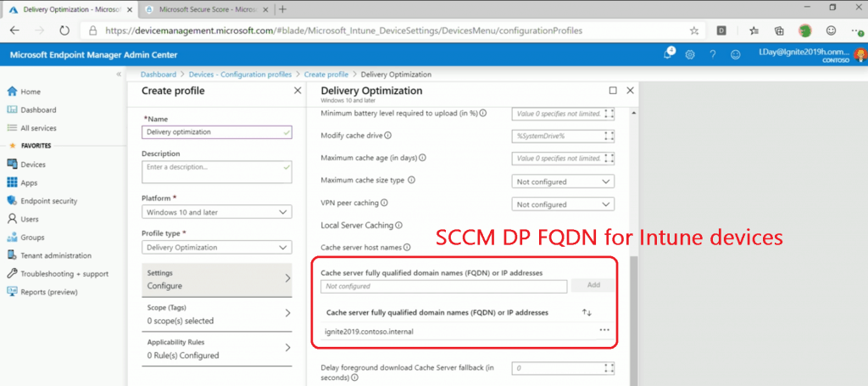Click Delay foreground download fallback field

coord(563,367)
